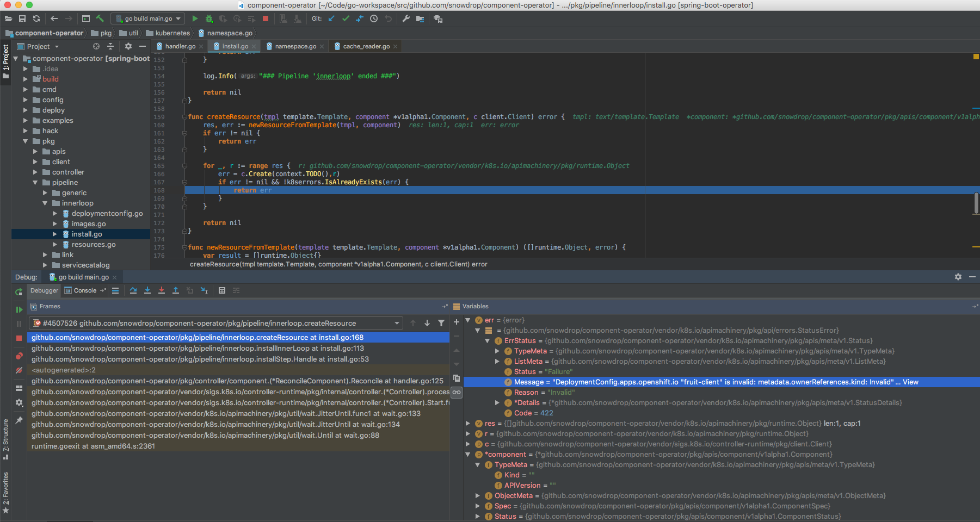Click the util breadcrumb
980x522 pixels.
click(x=129, y=33)
